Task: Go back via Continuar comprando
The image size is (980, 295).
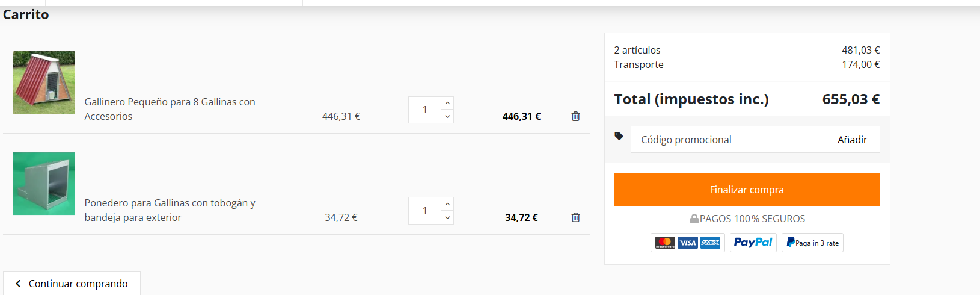Action: point(72,284)
